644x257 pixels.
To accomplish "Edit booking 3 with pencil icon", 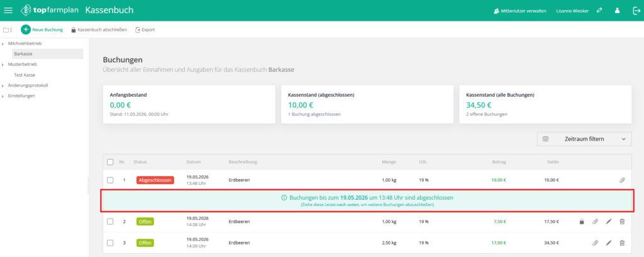I will (609, 243).
